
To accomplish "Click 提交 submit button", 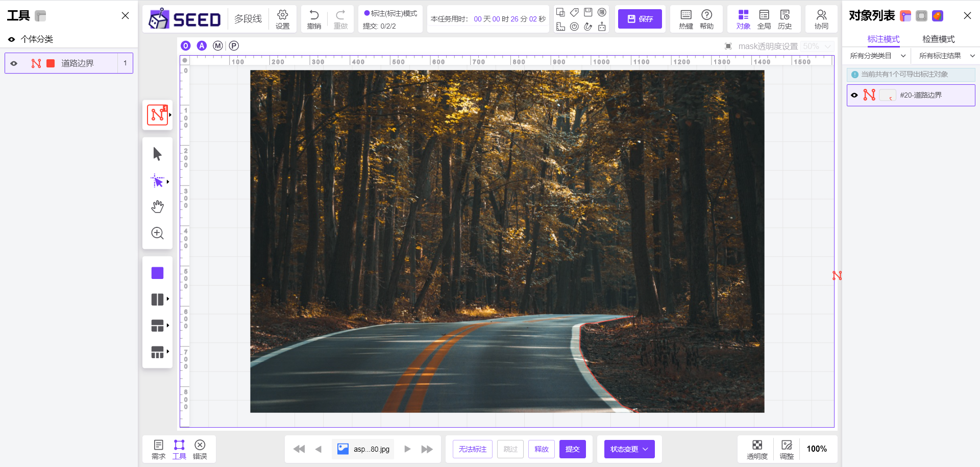I will point(573,449).
